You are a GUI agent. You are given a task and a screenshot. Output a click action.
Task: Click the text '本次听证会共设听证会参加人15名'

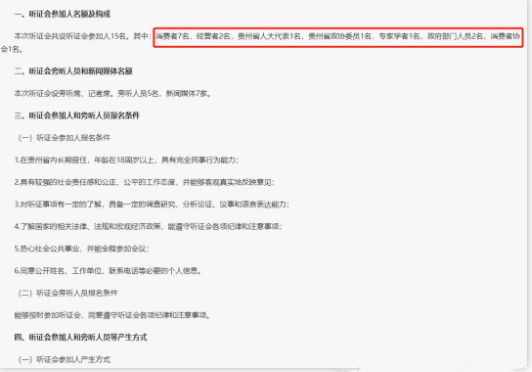pyautogui.click(x=70, y=36)
